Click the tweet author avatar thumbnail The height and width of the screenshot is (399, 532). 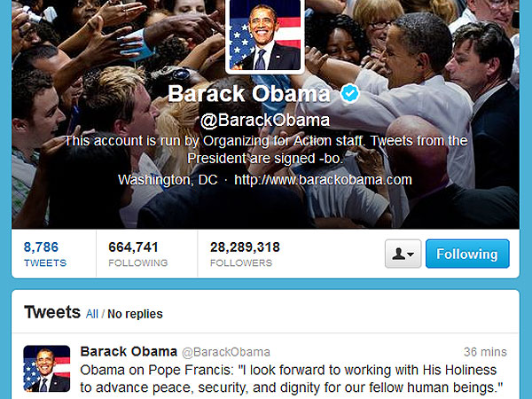[47, 369]
